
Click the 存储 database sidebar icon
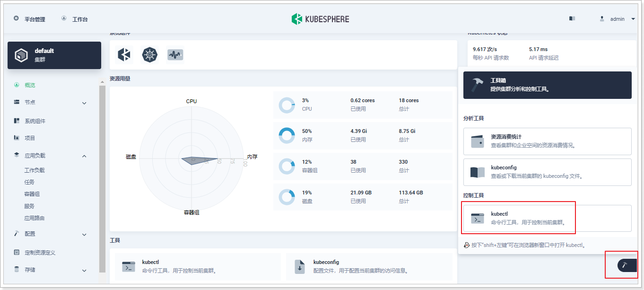pyautogui.click(x=17, y=270)
